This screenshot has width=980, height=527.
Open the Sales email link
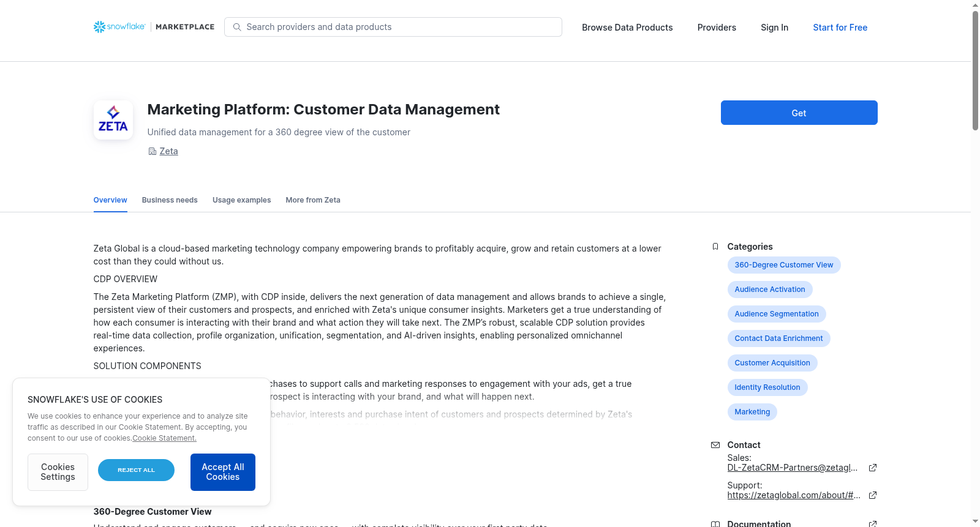point(793,468)
